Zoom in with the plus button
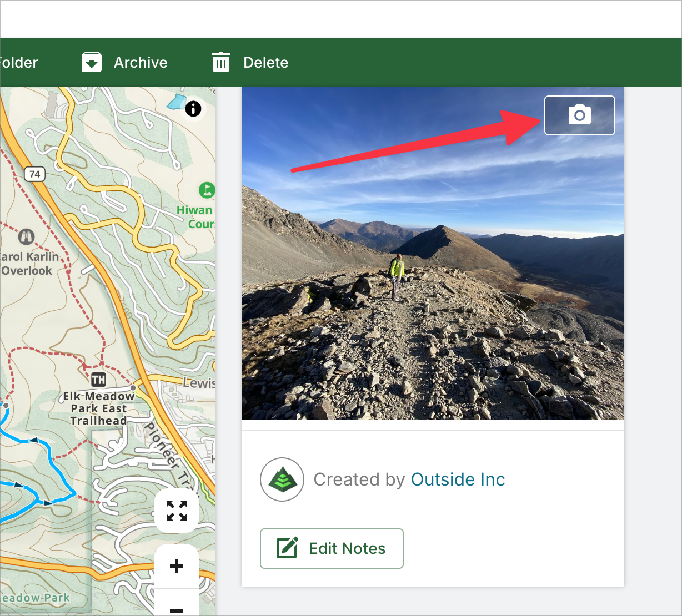Screen dimensions: 682x616 tap(177, 566)
